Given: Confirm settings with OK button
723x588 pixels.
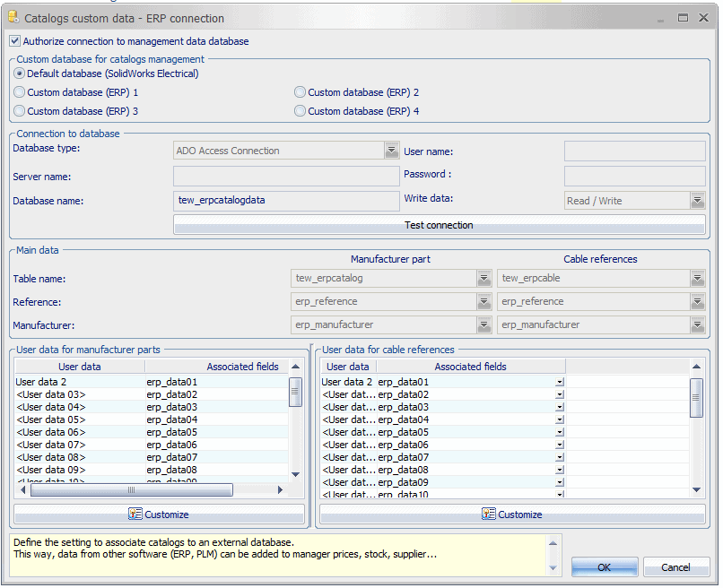Looking at the screenshot, I should pyautogui.click(x=604, y=567).
